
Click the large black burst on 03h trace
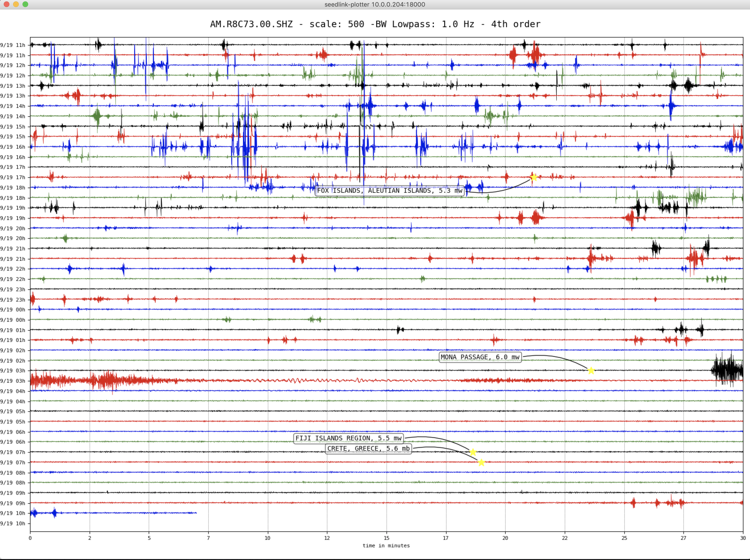[x=727, y=370]
